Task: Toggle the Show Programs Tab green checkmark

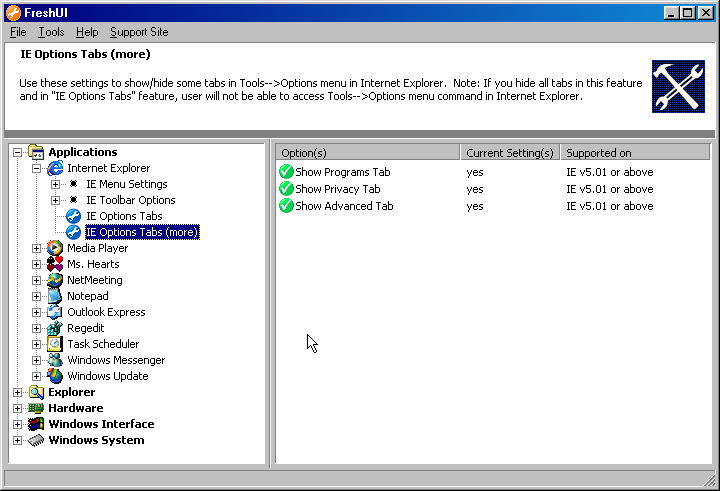Action: [x=286, y=172]
